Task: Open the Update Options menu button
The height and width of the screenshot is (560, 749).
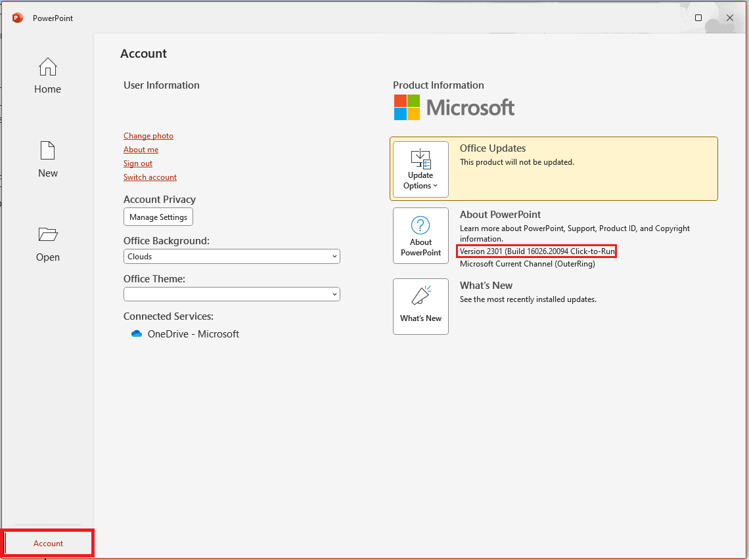Action: (x=420, y=169)
